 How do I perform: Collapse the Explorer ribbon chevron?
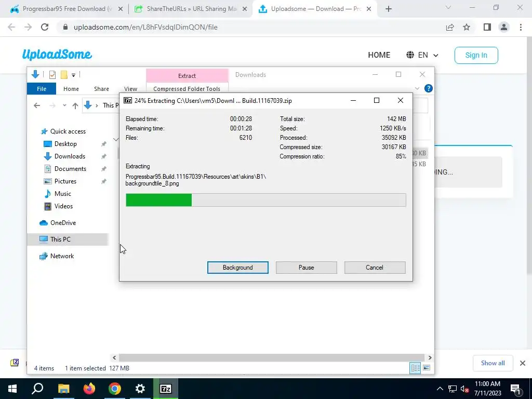pyautogui.click(x=417, y=88)
